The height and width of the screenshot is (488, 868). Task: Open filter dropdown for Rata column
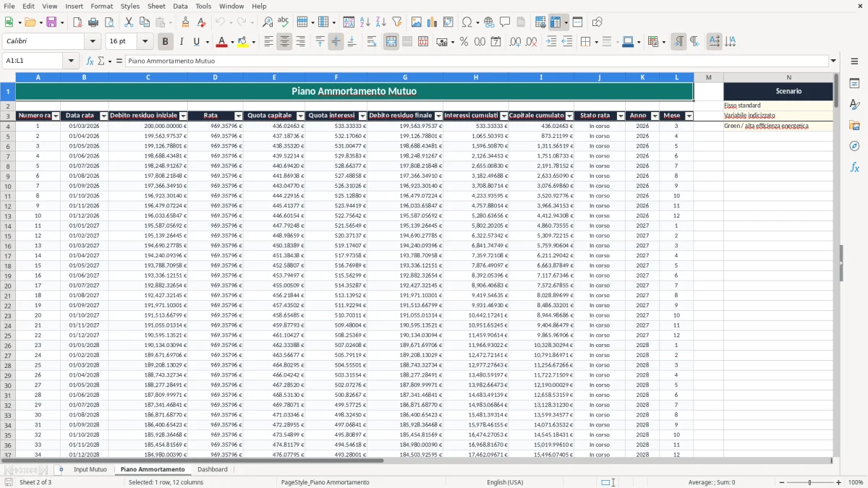(239, 116)
